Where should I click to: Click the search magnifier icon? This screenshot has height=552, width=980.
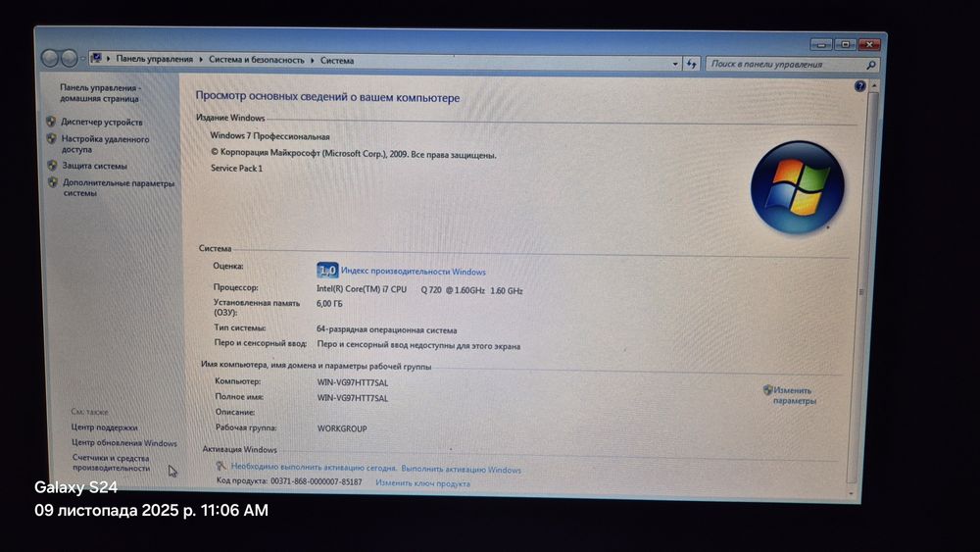871,65
